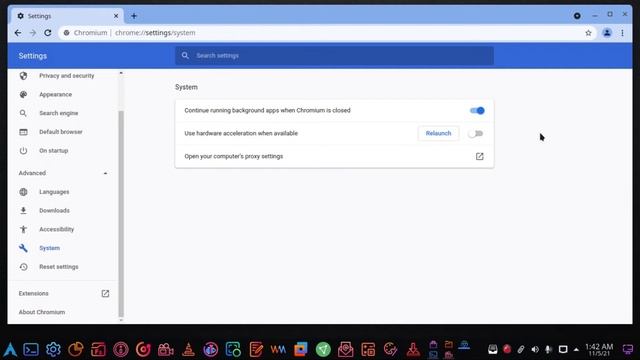The width and height of the screenshot is (640, 360).
Task: Disable continue running background apps toggle
Action: [x=477, y=111]
